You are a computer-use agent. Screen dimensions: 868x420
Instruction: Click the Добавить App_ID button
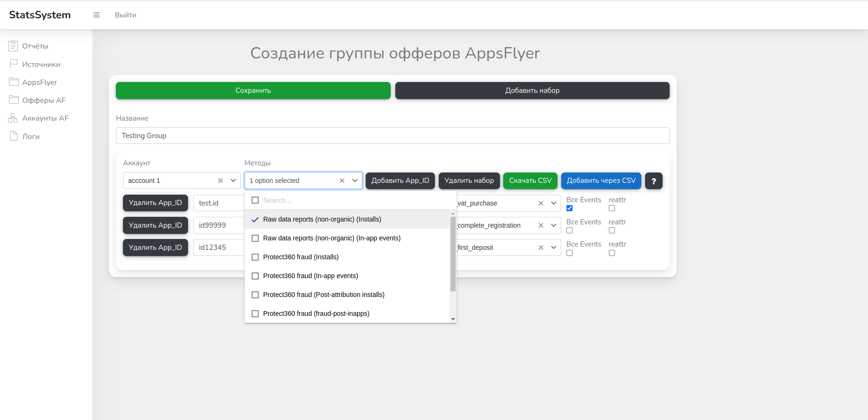pyautogui.click(x=400, y=181)
